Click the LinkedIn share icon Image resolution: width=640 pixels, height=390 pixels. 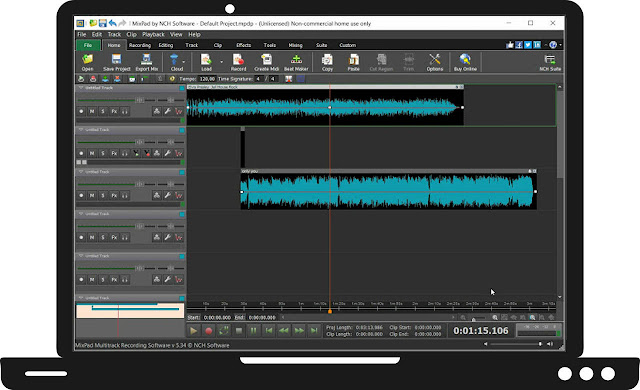point(537,45)
